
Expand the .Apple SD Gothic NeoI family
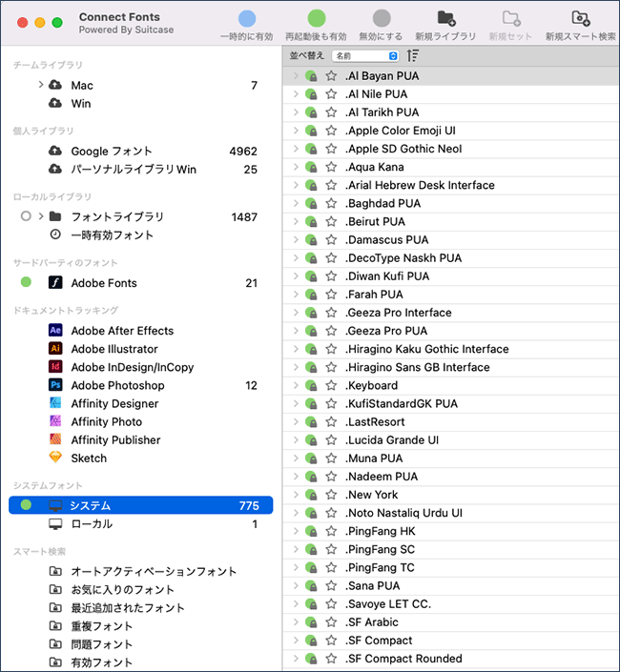click(x=296, y=149)
